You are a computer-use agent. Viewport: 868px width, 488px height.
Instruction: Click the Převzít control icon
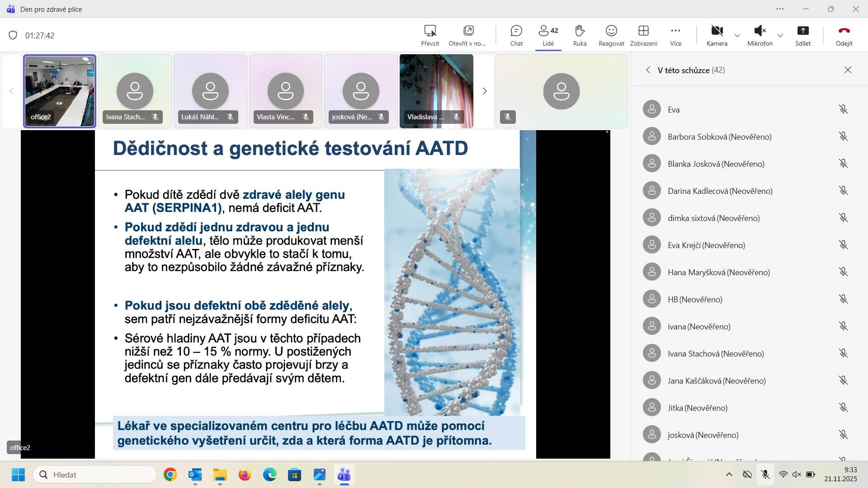(x=430, y=31)
